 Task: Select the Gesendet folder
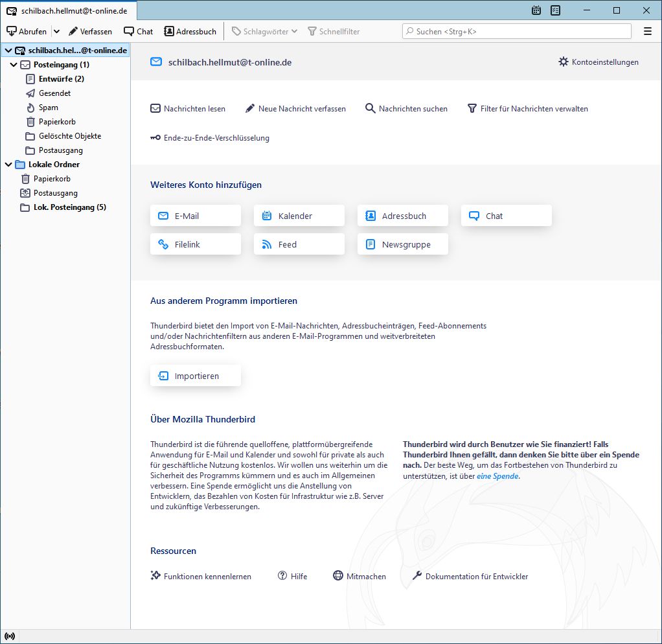click(54, 93)
